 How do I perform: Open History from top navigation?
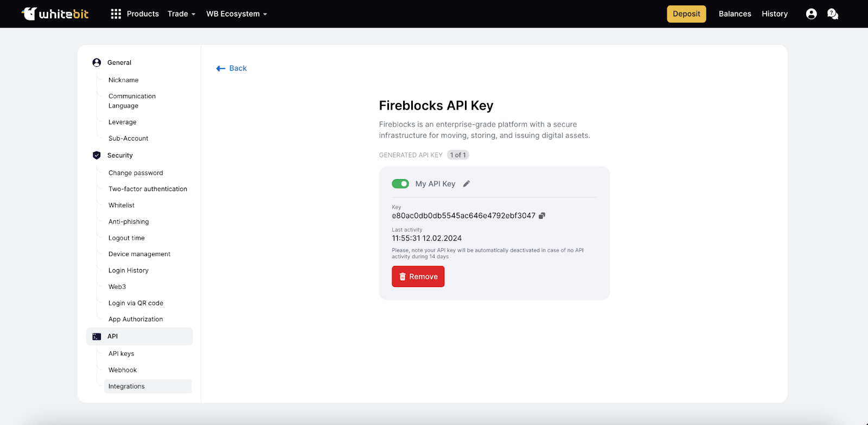pyautogui.click(x=774, y=14)
